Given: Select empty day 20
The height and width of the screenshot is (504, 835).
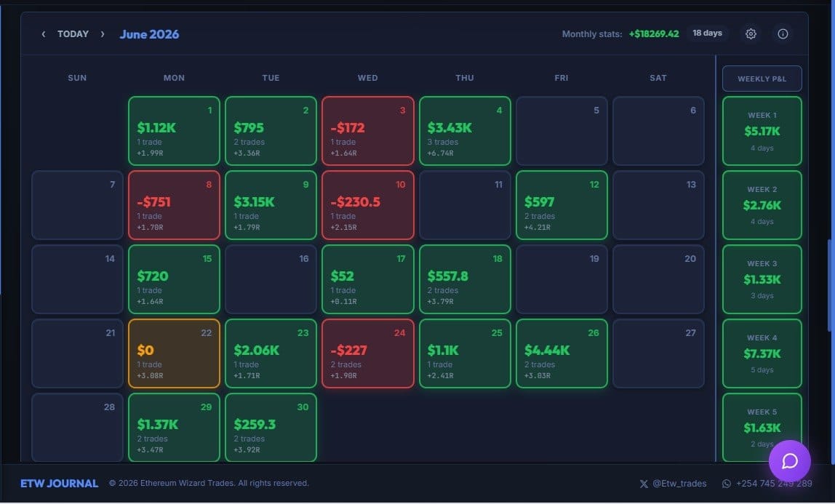Looking at the screenshot, I should click(659, 279).
